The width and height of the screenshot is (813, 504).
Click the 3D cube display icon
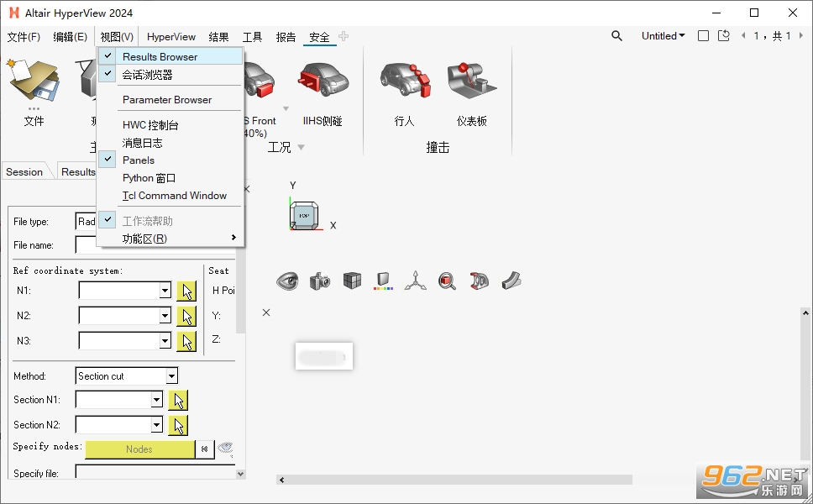click(x=352, y=281)
